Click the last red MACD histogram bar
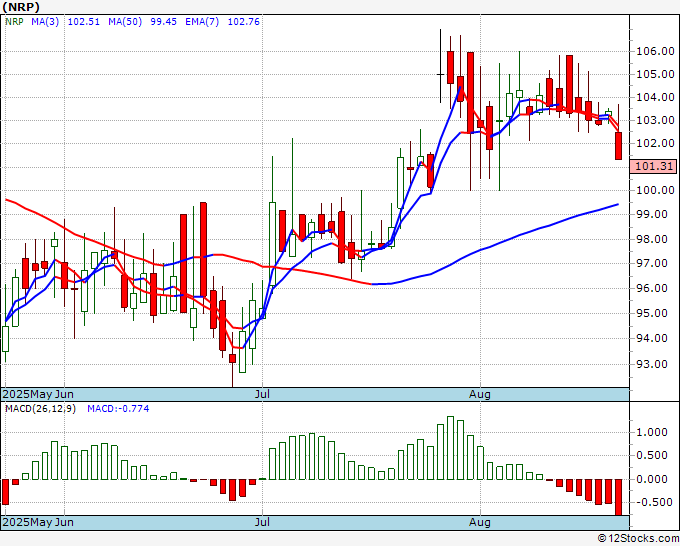The height and width of the screenshot is (546, 680). click(618, 497)
